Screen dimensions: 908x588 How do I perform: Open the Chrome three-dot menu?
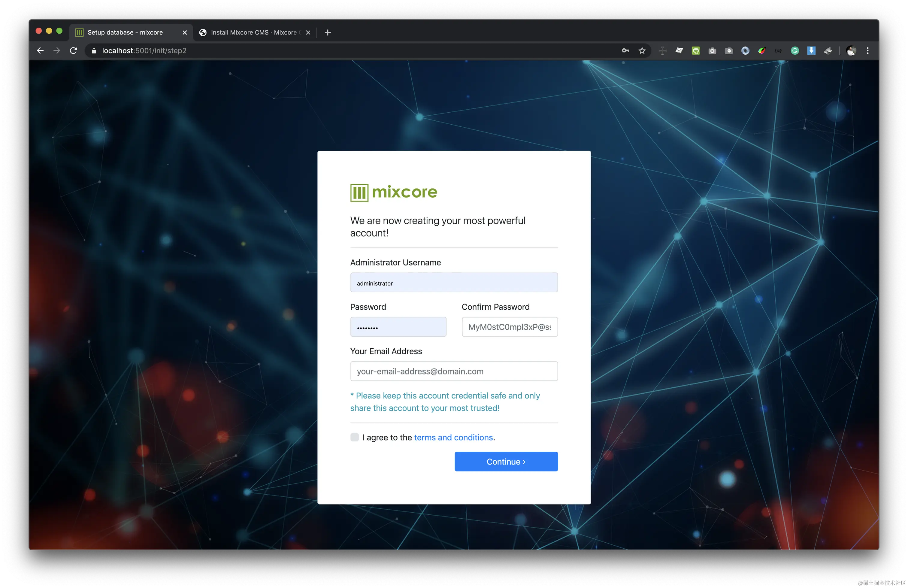pos(867,50)
